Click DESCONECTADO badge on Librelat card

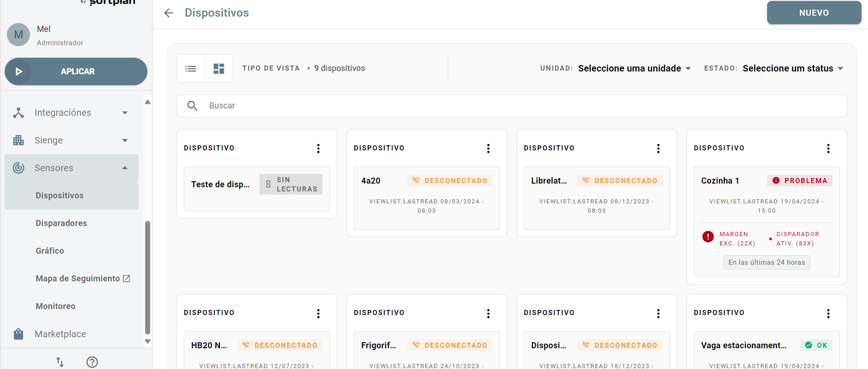620,181
